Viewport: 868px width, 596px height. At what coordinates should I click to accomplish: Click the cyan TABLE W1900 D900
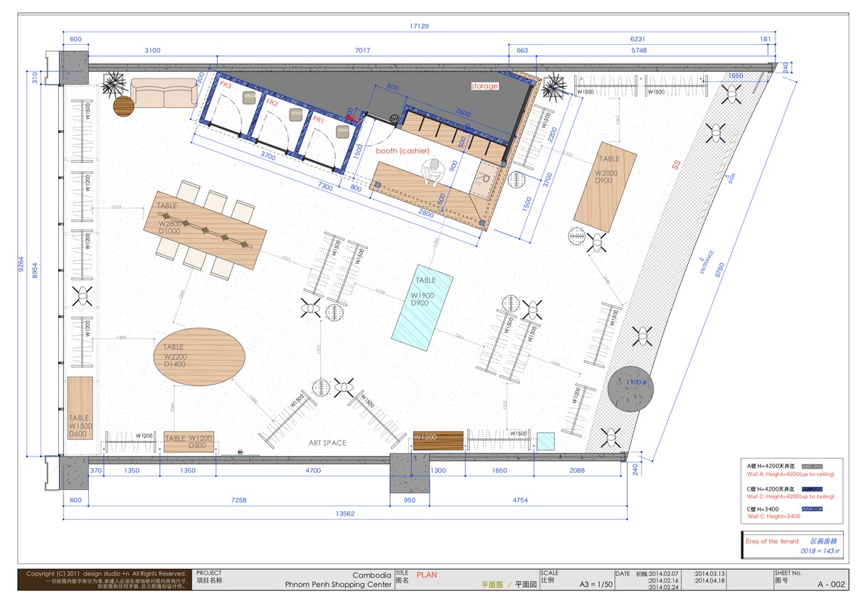(x=423, y=307)
